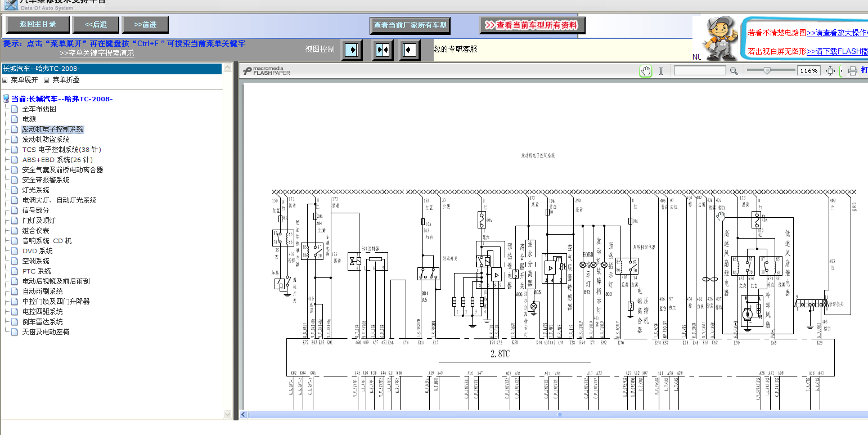Expand all menus with 菜单展开
Image resolution: width=868 pixels, height=435 pixels.
coord(24,80)
